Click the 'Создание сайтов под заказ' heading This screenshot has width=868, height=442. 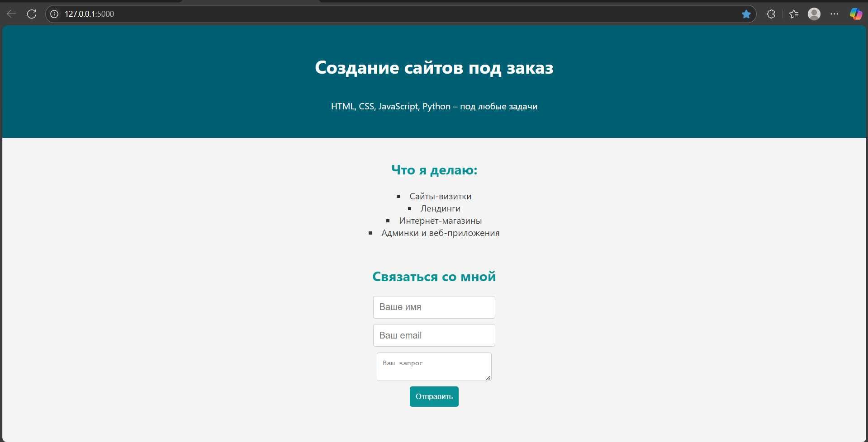coord(434,67)
